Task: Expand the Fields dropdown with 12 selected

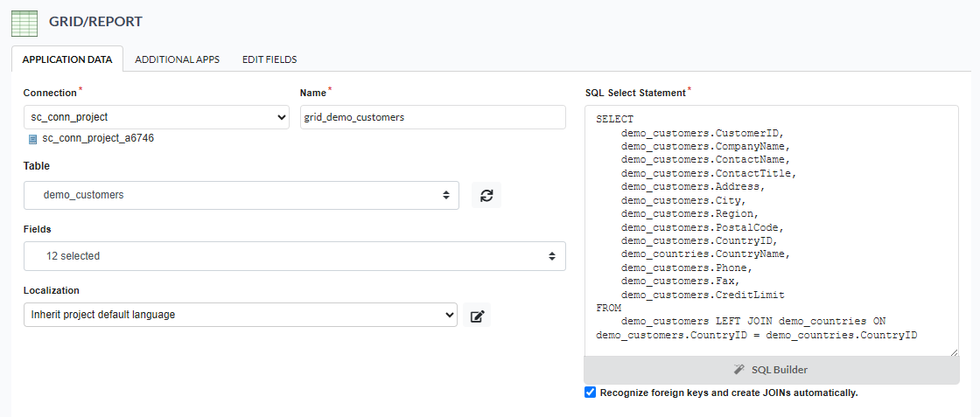Action: point(294,256)
